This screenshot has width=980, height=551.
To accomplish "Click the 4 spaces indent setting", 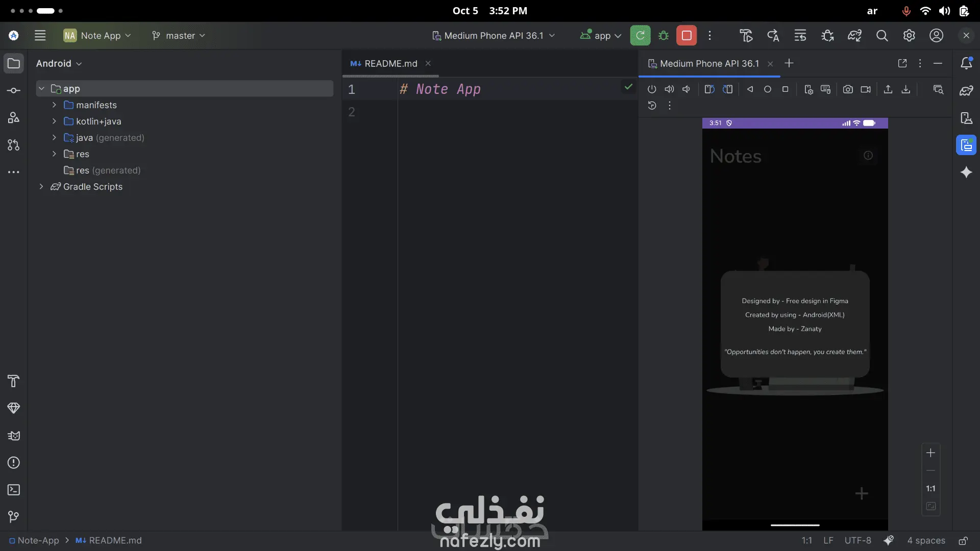I will 926,541.
